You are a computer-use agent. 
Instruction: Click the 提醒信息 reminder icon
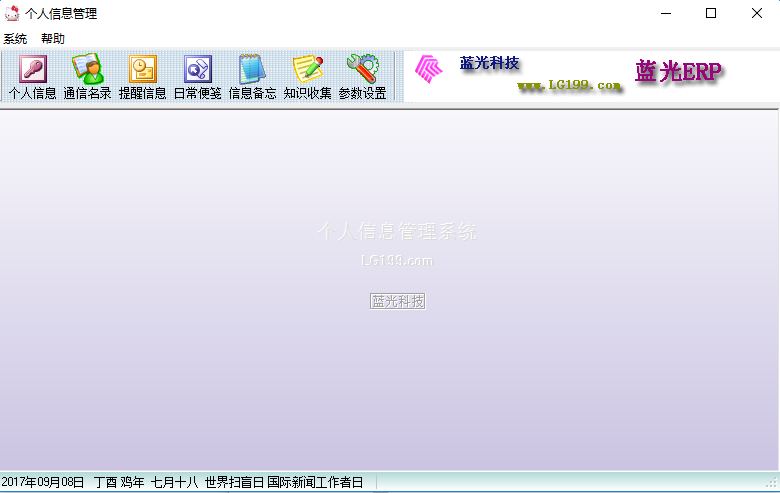pos(142,77)
